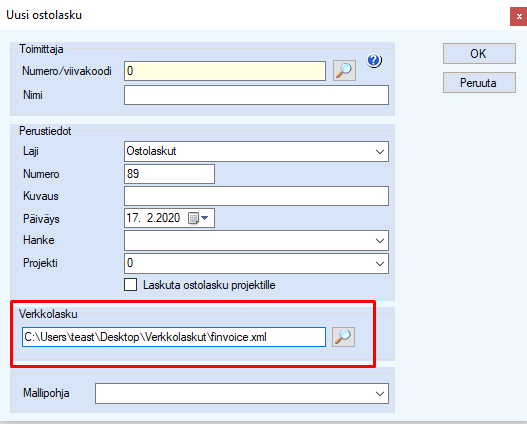Click the Laskuta ostolasku projektille label text
The image size is (527, 424).
(209, 285)
